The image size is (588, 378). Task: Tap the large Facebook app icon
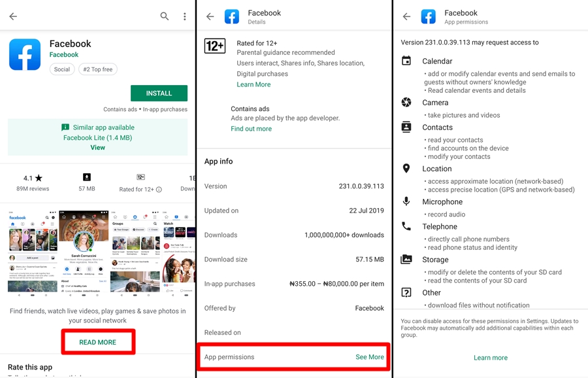click(x=25, y=54)
